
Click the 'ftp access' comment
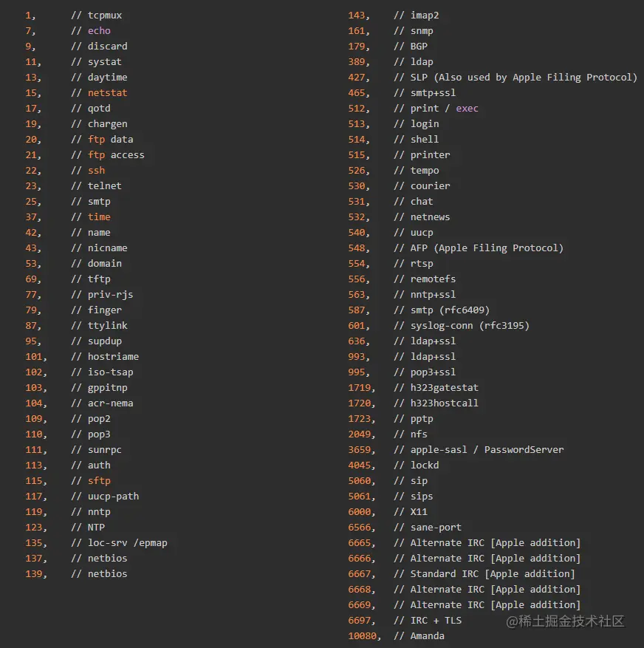(116, 155)
